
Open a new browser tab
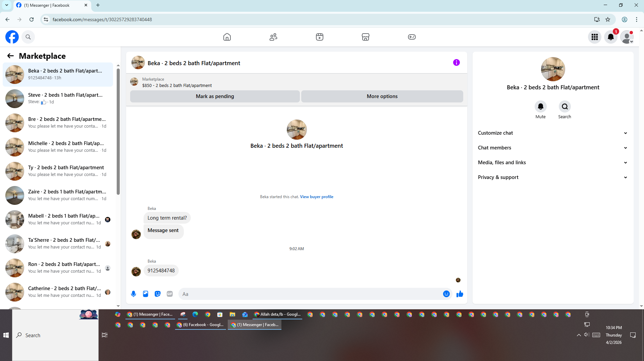[x=98, y=5]
